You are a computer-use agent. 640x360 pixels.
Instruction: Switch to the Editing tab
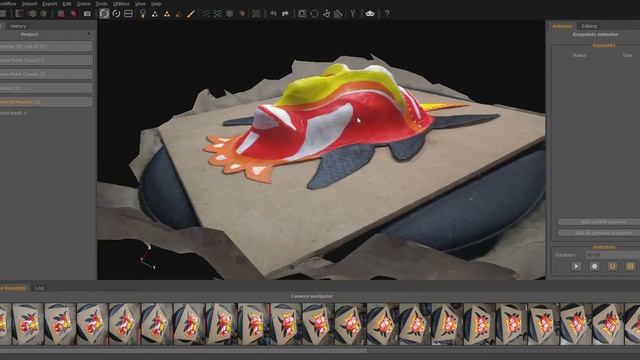pyautogui.click(x=589, y=26)
